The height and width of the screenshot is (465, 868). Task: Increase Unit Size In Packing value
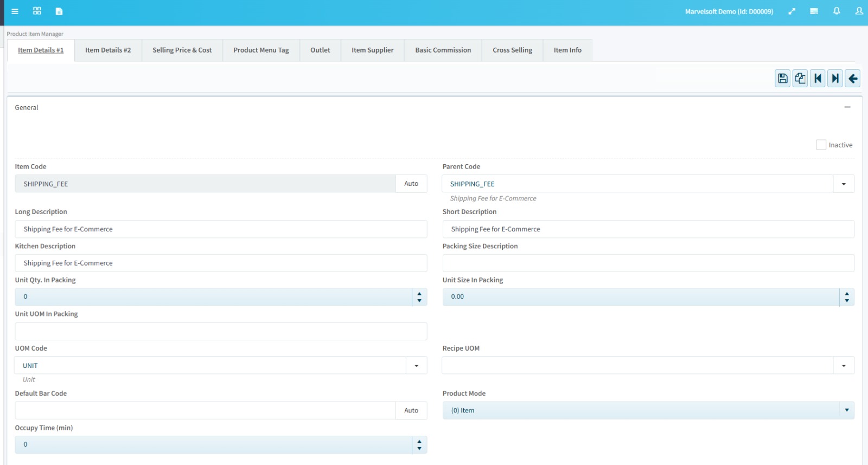click(847, 294)
